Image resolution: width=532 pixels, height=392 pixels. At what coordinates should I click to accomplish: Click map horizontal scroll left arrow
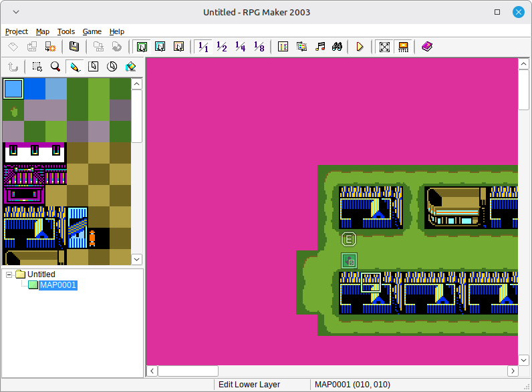pos(152,371)
